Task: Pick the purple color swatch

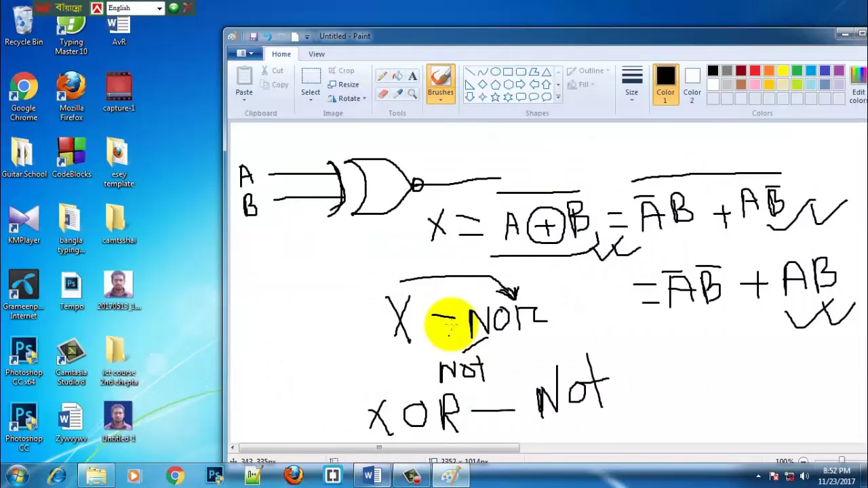Action: pos(839,70)
